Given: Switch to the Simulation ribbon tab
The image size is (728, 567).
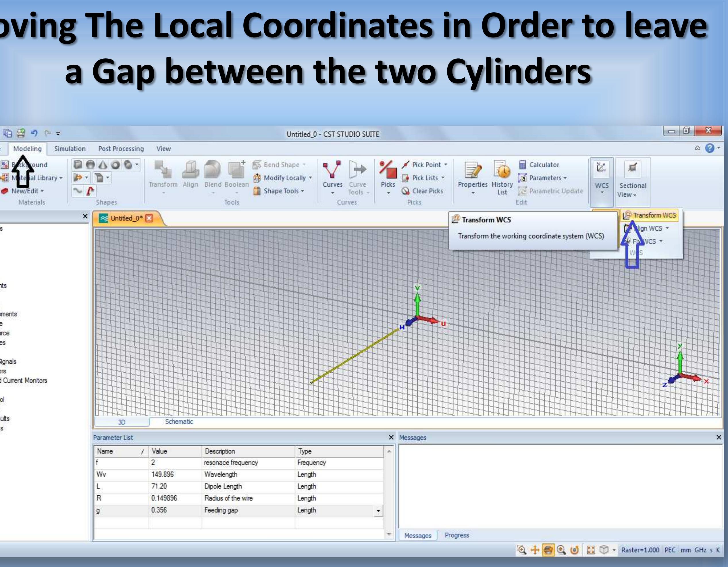Looking at the screenshot, I should coord(70,149).
